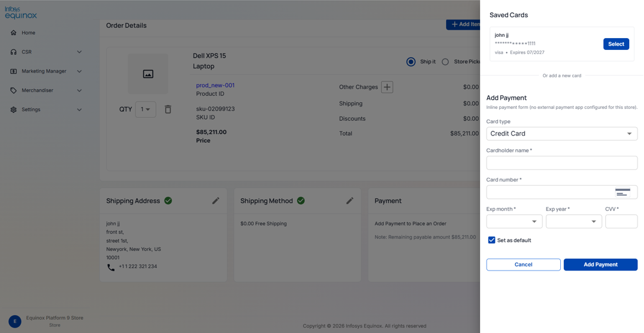Click the sku-02099123 SKU ID text

point(215,109)
